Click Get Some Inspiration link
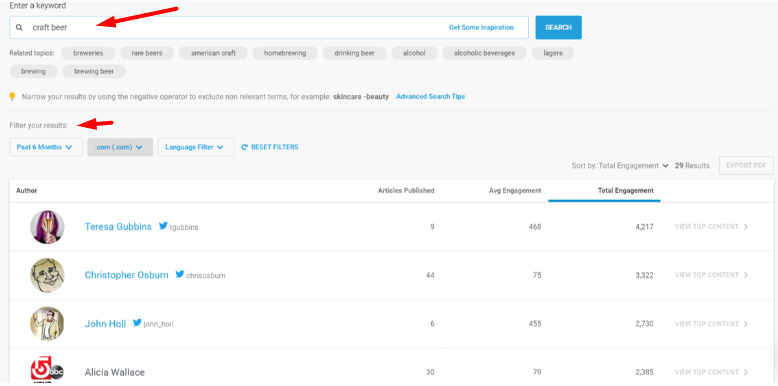The height and width of the screenshot is (386, 778). tap(481, 28)
